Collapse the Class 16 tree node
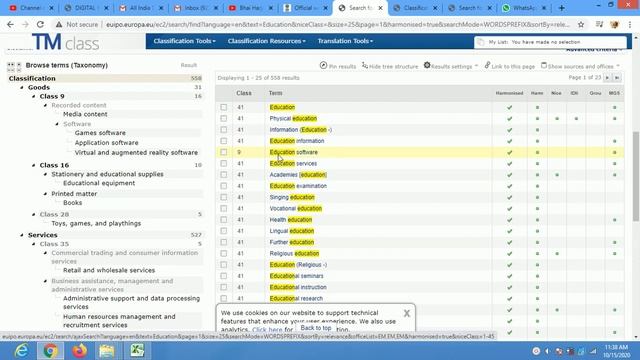The width and height of the screenshot is (640, 360). point(33,165)
